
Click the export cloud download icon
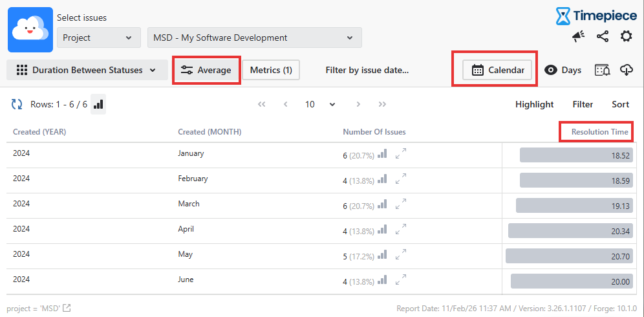(626, 70)
